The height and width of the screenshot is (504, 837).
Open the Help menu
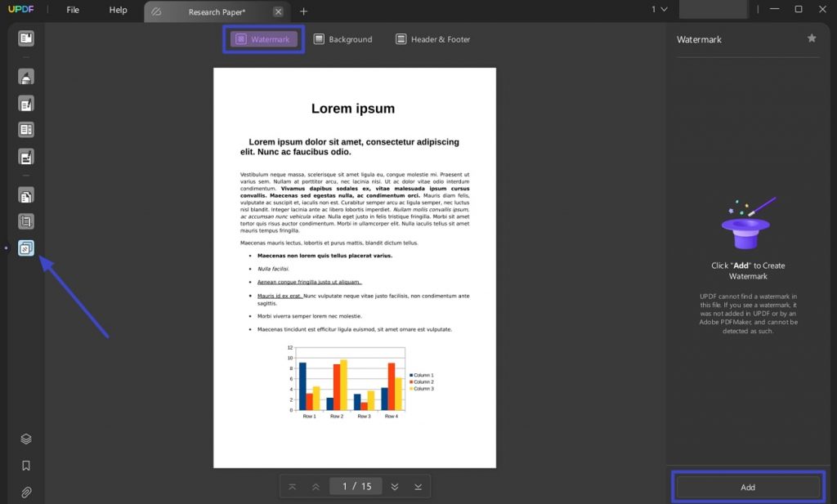(x=117, y=10)
